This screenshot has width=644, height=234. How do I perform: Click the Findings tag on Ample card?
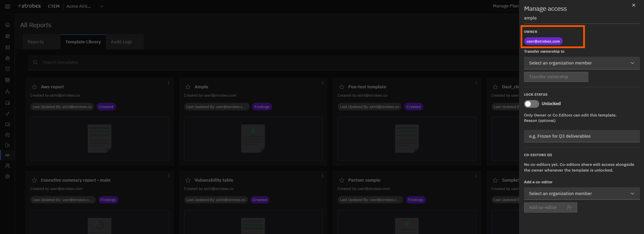(262, 107)
